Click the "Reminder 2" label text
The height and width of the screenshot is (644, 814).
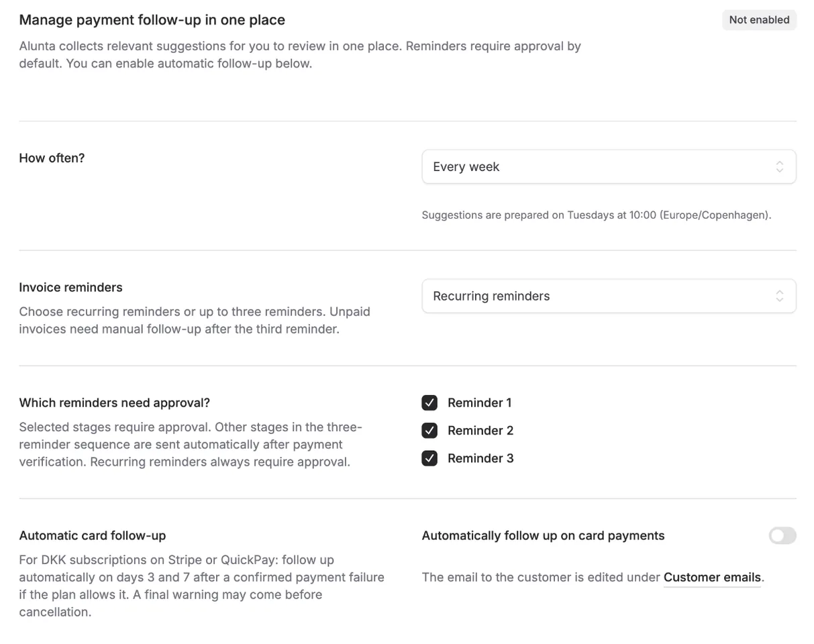[x=480, y=431]
